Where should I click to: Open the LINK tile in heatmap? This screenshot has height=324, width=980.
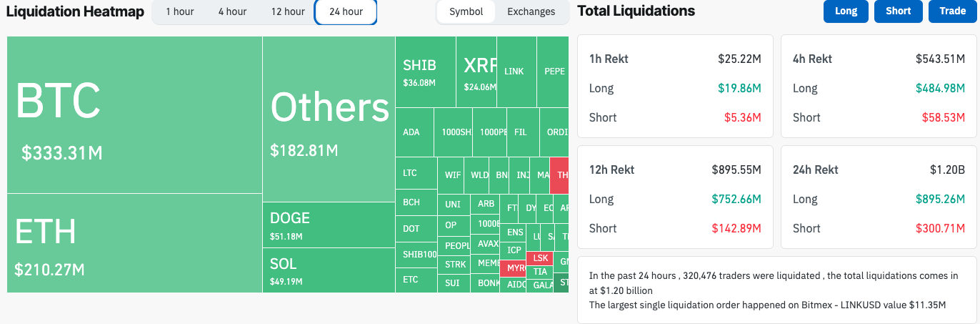[516, 72]
